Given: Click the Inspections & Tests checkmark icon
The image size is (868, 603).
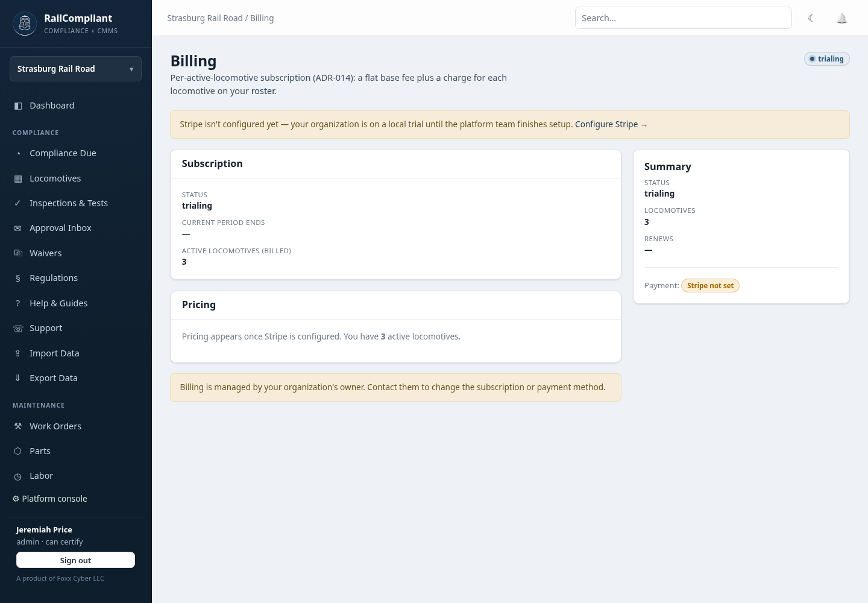Looking at the screenshot, I should 18,203.
